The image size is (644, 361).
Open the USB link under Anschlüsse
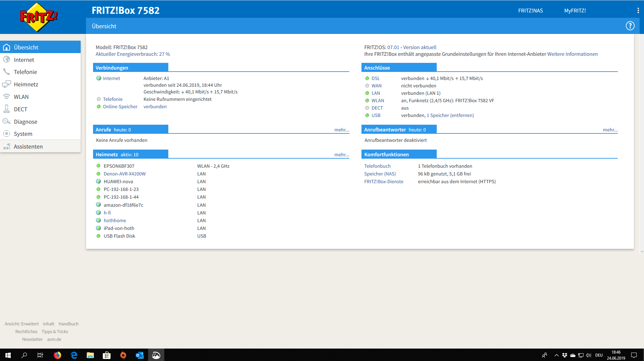click(x=376, y=115)
